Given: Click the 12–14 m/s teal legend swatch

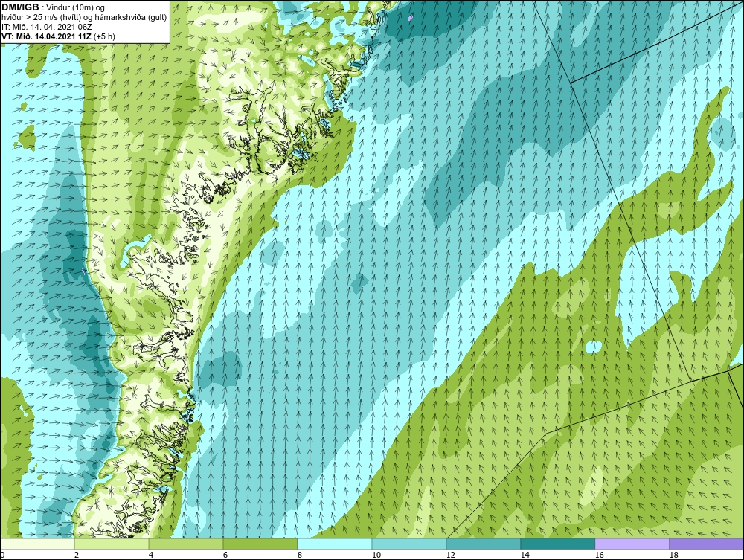Looking at the screenshot, I should tap(483, 544).
